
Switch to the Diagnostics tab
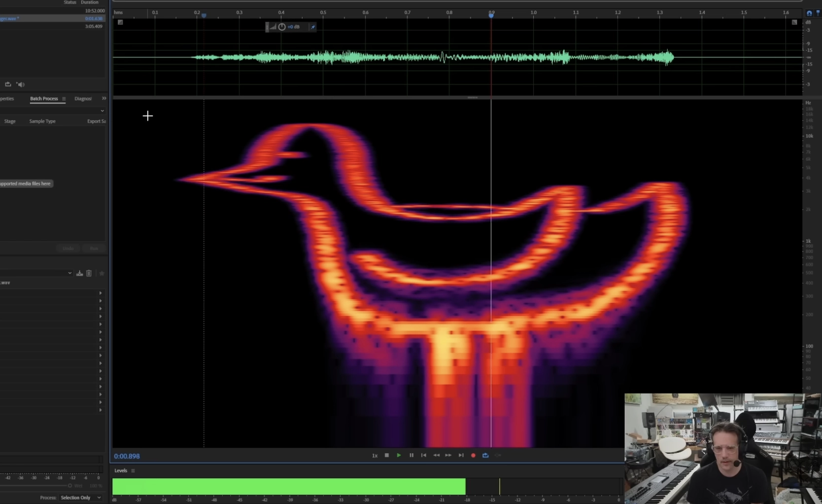point(83,98)
